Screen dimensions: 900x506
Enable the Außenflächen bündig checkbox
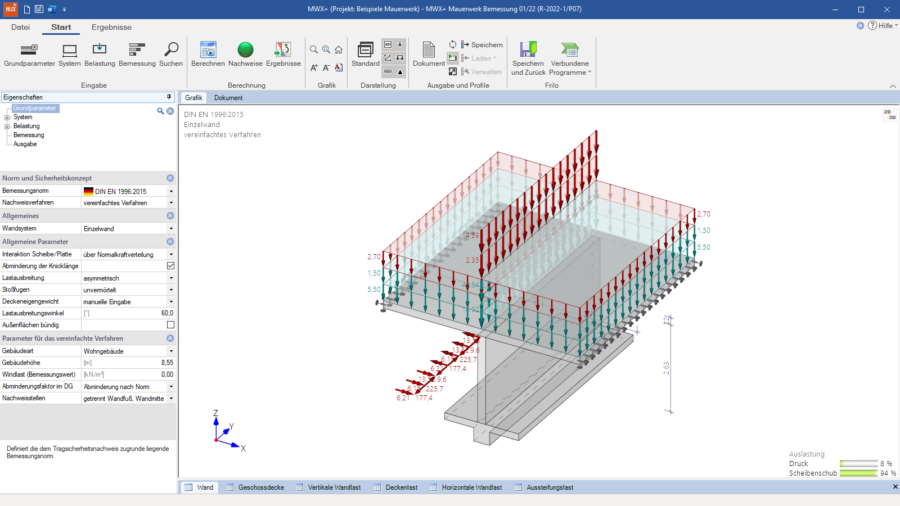[x=170, y=325]
